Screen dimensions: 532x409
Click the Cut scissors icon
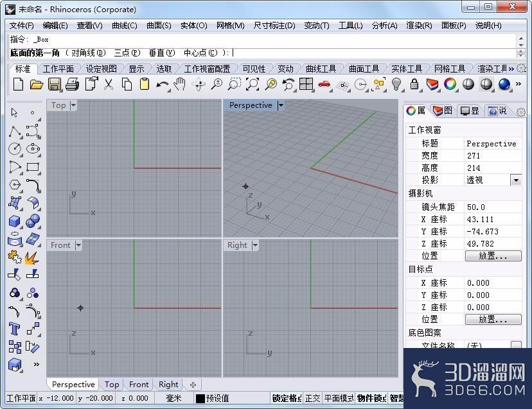[108, 84]
